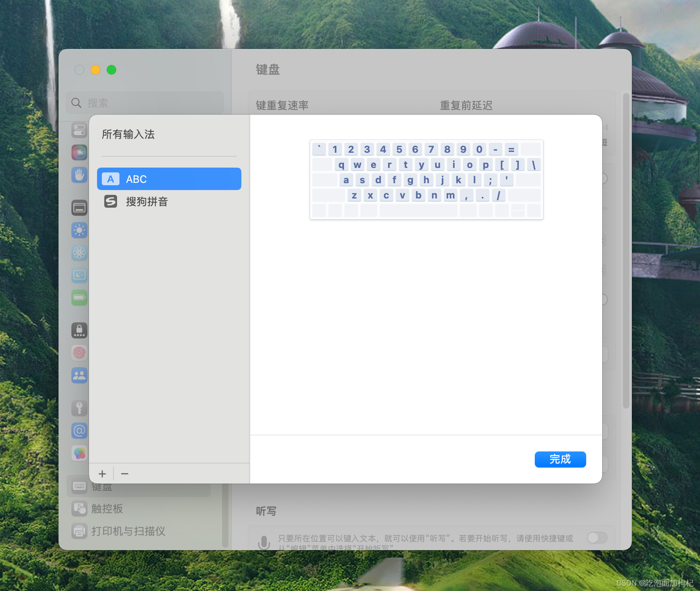Click the 完成 button
700x591 pixels.
coord(560,459)
